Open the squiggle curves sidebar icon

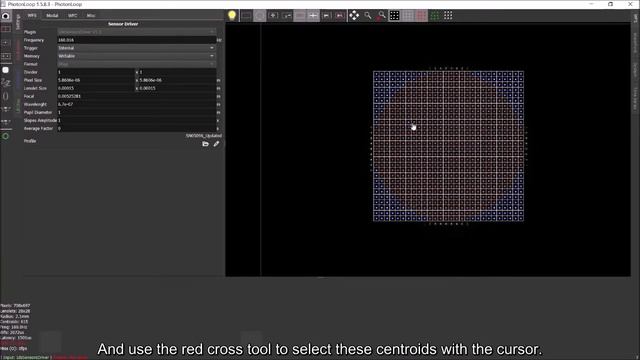point(6,83)
